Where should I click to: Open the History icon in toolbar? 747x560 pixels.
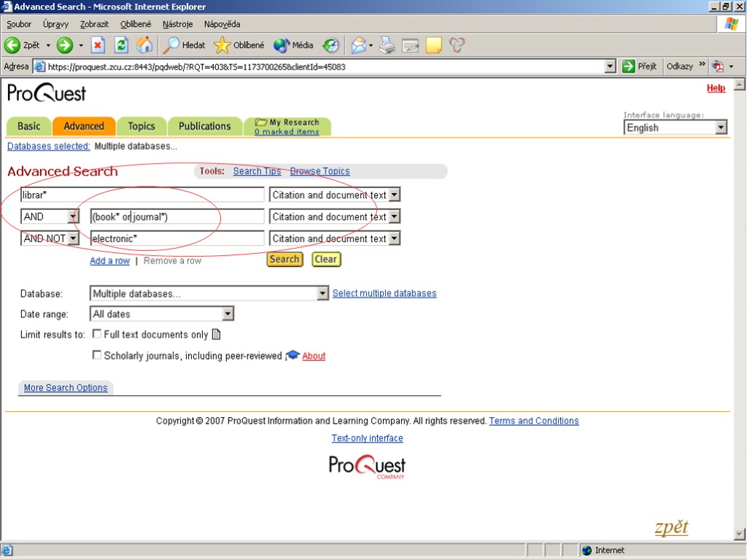pos(330,45)
